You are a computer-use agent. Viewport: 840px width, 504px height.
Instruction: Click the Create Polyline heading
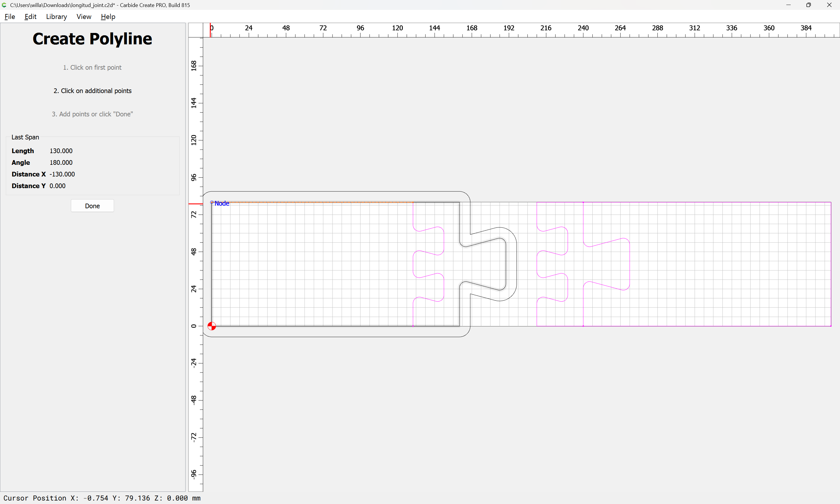point(92,39)
